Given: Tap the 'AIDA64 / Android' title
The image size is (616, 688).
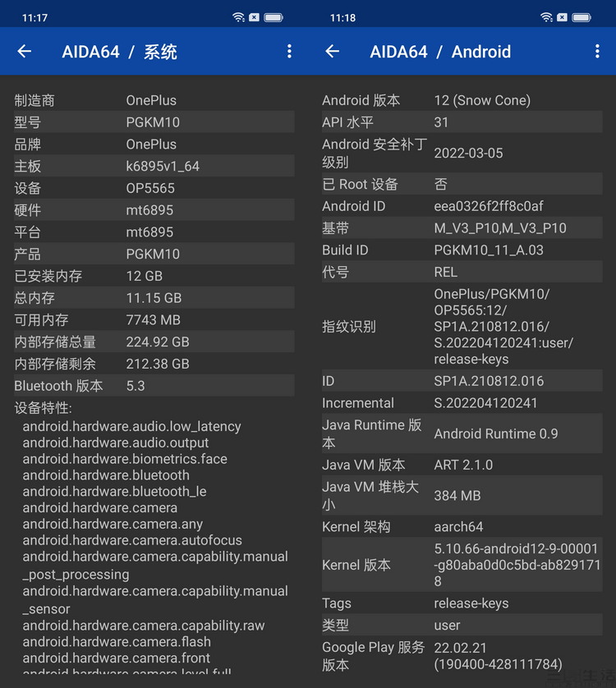Looking at the screenshot, I should click(440, 52).
